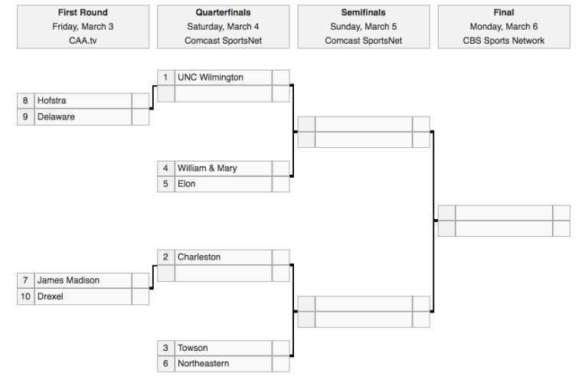Click the Delaware team entry

tap(56, 117)
